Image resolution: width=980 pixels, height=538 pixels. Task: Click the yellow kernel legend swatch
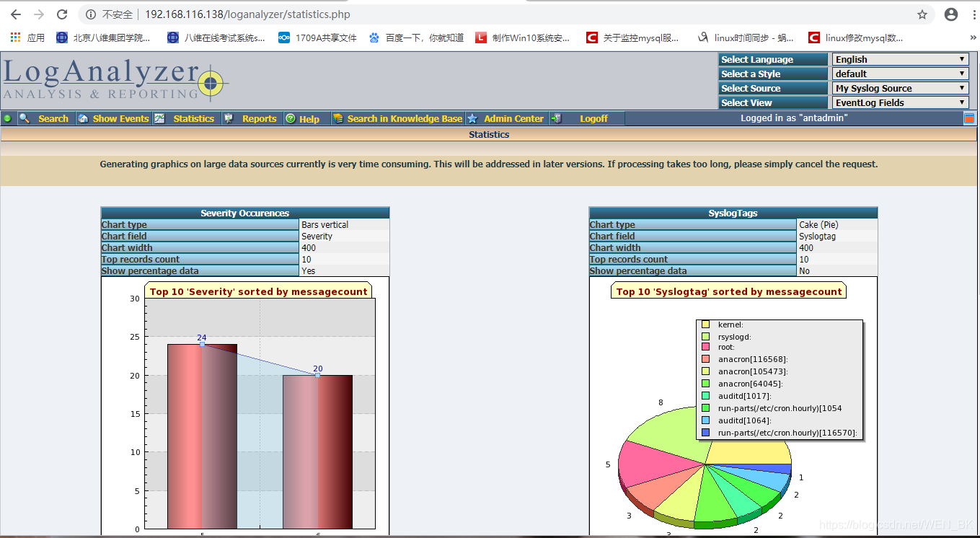(x=705, y=325)
